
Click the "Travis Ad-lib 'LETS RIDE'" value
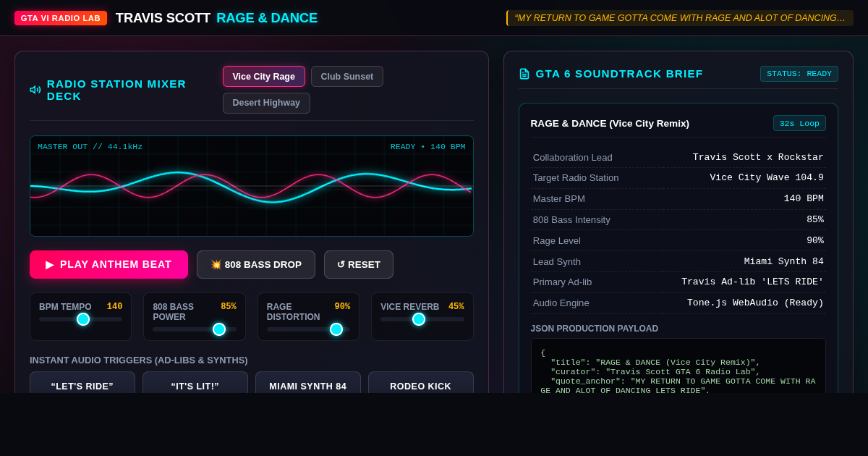[x=752, y=282]
